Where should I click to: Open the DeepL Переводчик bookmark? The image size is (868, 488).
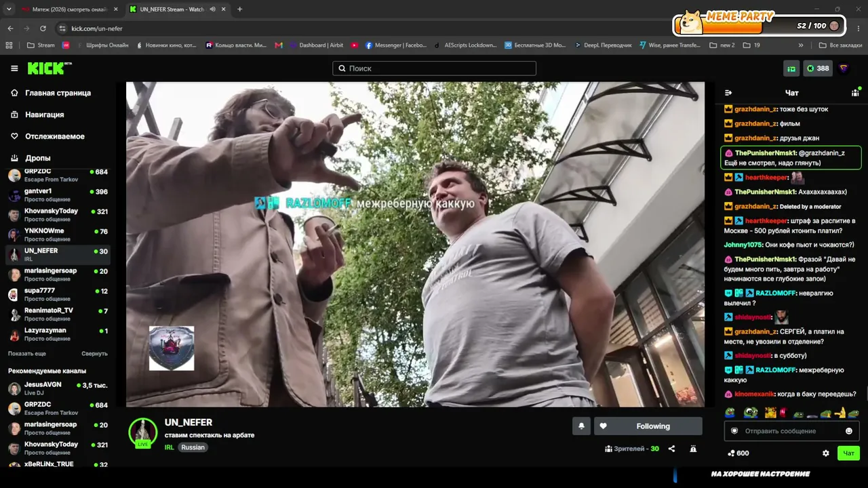(x=603, y=45)
